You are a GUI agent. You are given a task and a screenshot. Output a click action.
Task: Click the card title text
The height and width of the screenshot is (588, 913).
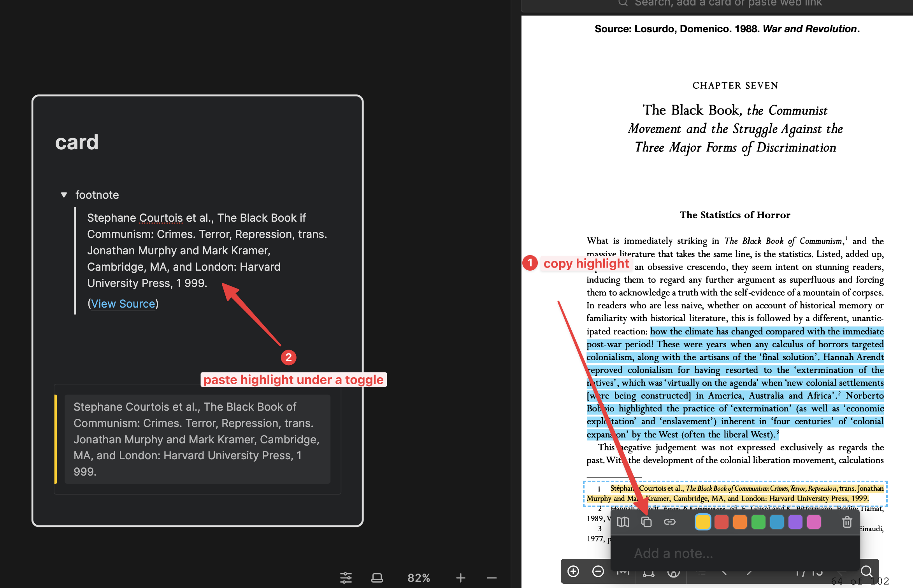coord(77,142)
